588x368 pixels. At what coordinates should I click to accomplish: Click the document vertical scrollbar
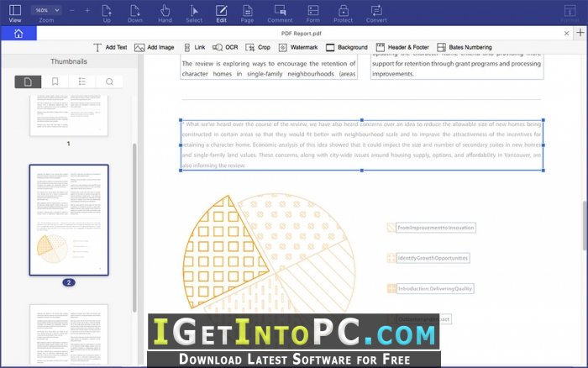(585, 225)
